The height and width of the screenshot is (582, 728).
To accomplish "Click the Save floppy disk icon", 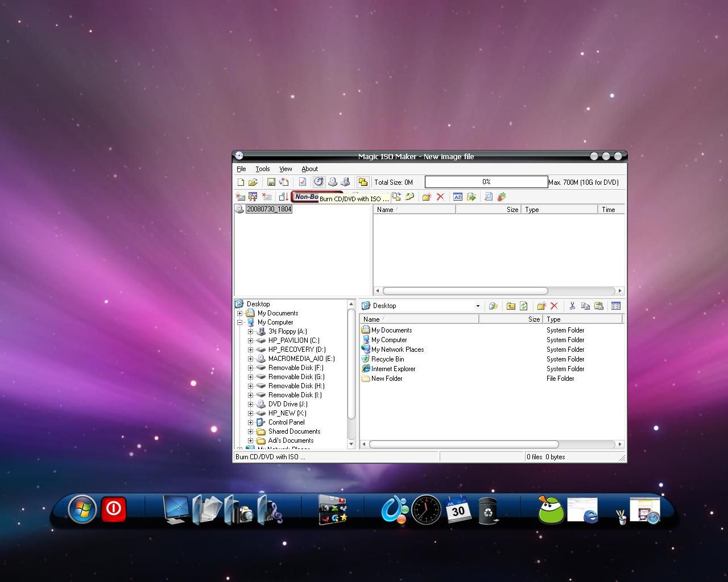I will click(271, 182).
